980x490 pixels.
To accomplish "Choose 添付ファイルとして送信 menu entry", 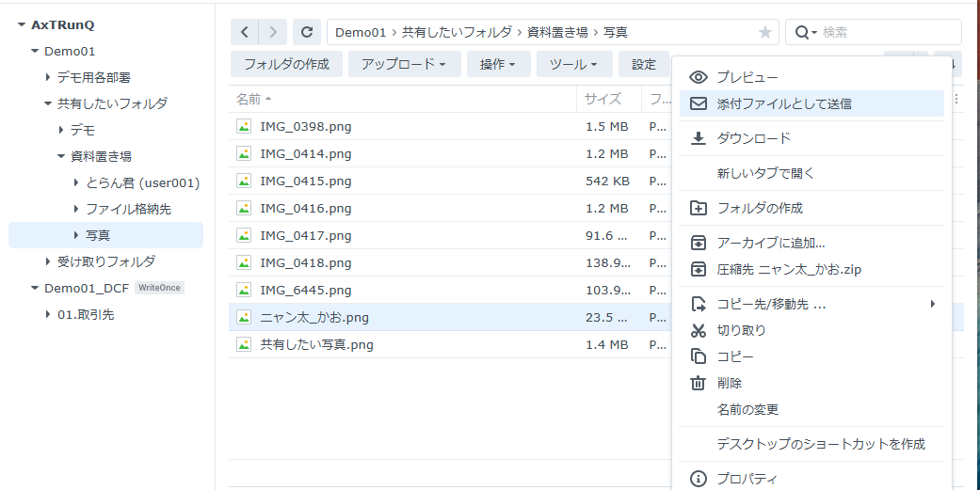I will [811, 103].
